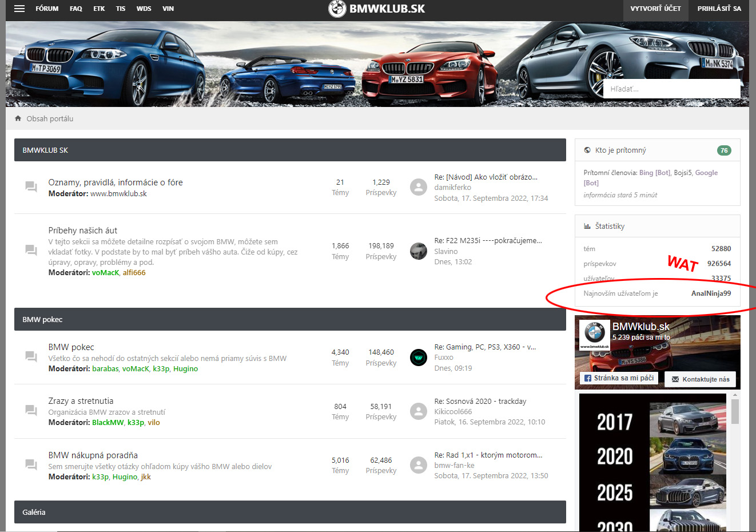Click 'Vytvoriť účet' in the top bar

coord(655,9)
